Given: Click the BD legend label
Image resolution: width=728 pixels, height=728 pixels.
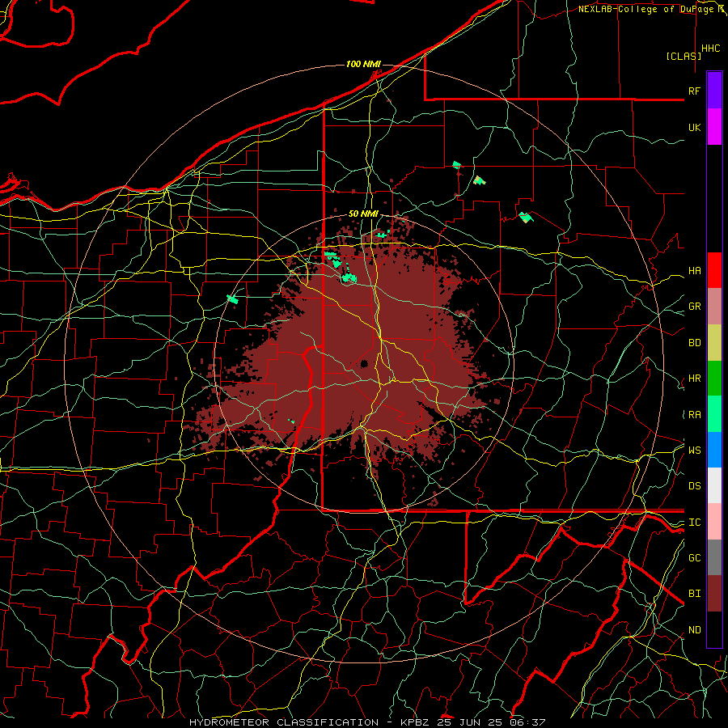Looking at the screenshot, I should 694,343.
